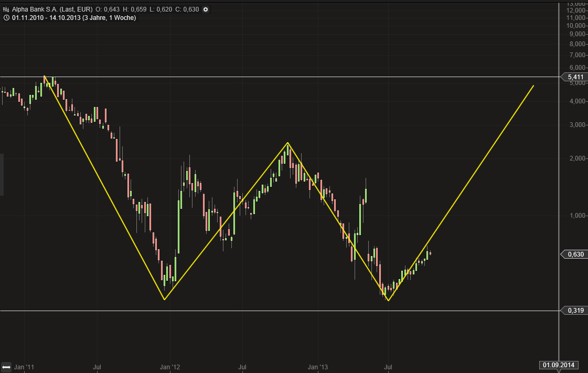Click the candlestick chart type icon
Viewport: 588px width, 373px height.
pyautogui.click(x=6, y=9)
